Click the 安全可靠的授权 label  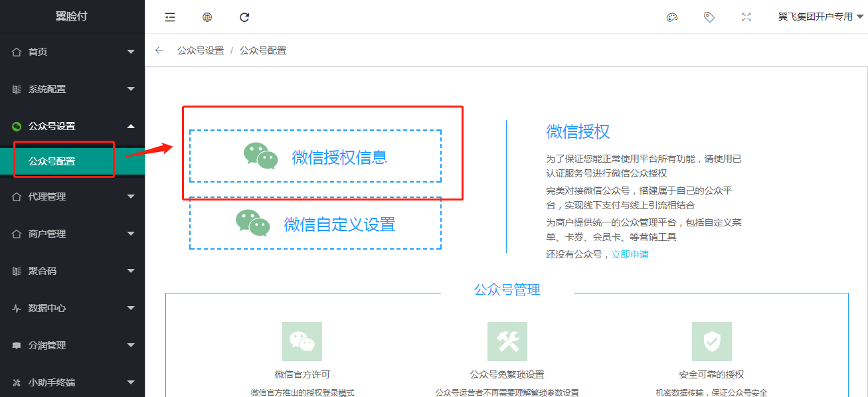point(712,374)
